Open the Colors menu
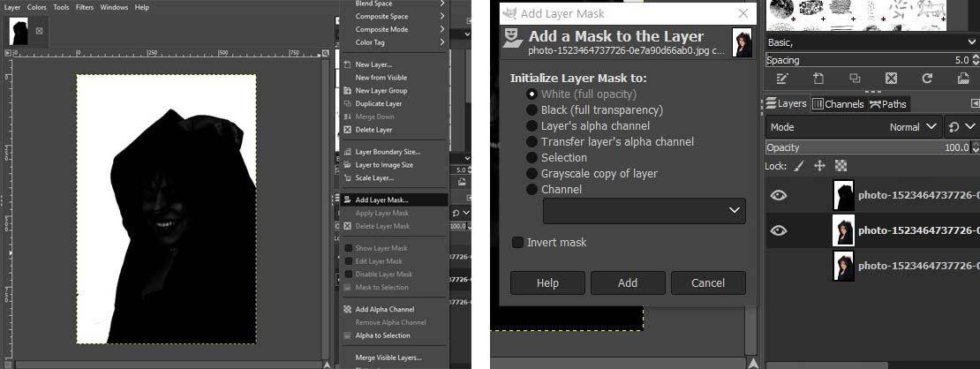 [36, 8]
